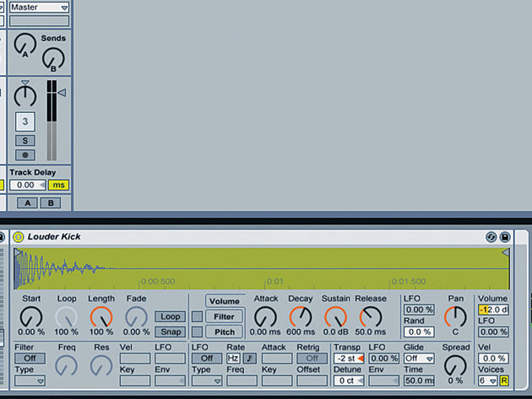Toggle the Louder Kick device activator
The image size is (532, 399).
pyautogui.click(x=18, y=237)
